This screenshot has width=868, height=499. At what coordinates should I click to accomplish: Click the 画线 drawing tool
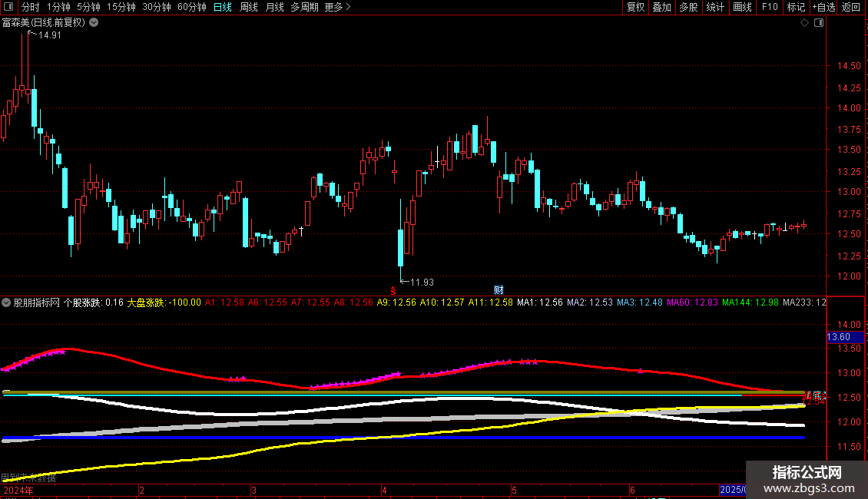point(742,7)
